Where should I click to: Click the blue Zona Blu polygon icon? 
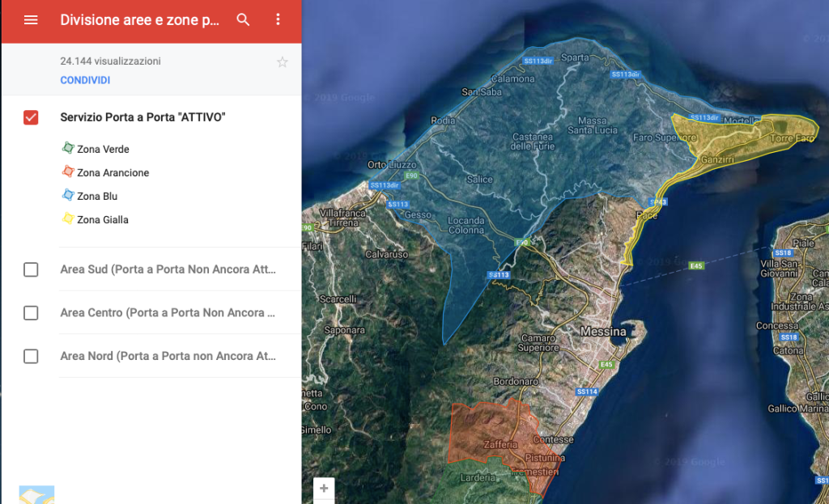68,195
